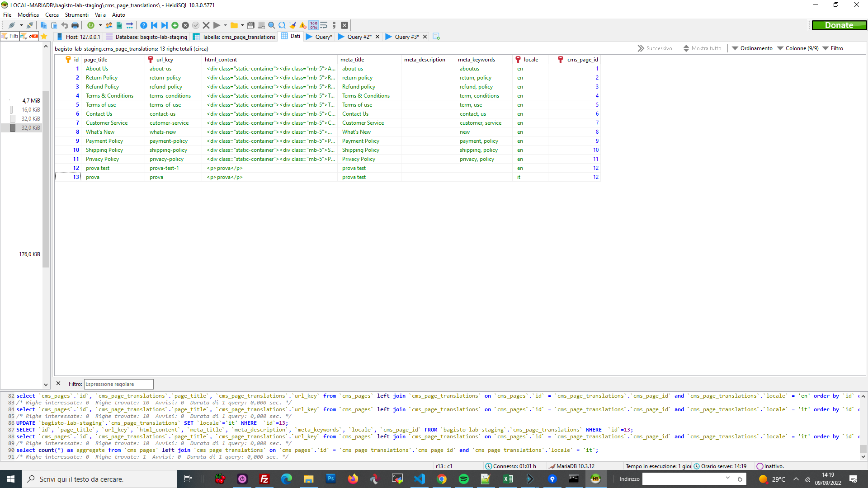The height and width of the screenshot is (488, 868).
Task: Print the data grid with the printer icon
Action: (75, 25)
